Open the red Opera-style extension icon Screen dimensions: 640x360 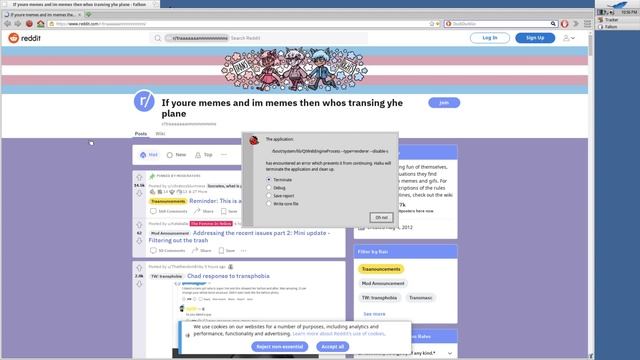[x=564, y=24]
